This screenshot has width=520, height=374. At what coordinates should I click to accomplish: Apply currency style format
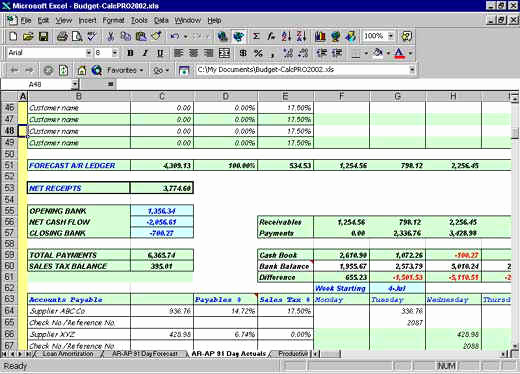tap(243, 53)
